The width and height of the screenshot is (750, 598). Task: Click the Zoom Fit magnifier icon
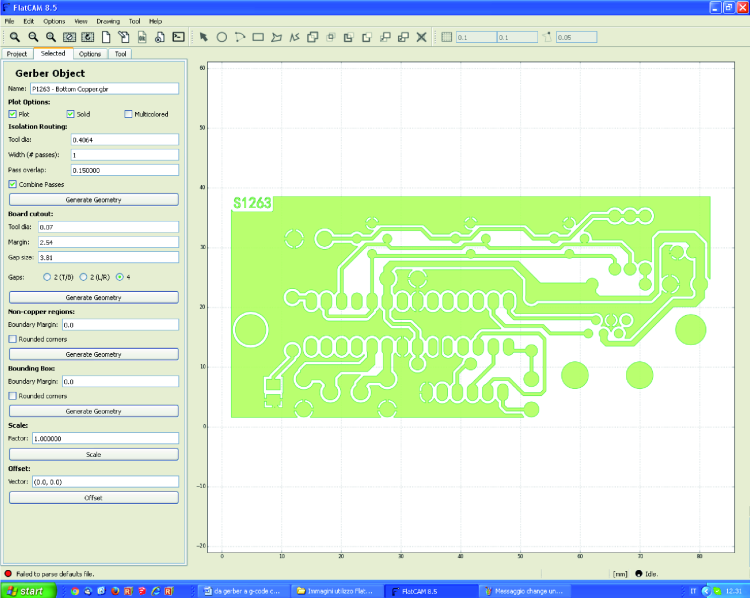point(15,37)
